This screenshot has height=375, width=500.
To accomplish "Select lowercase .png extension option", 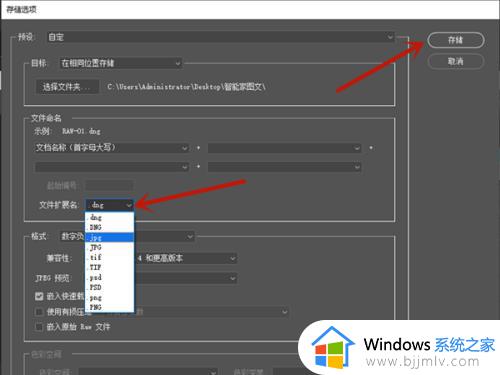I will coord(110,297).
